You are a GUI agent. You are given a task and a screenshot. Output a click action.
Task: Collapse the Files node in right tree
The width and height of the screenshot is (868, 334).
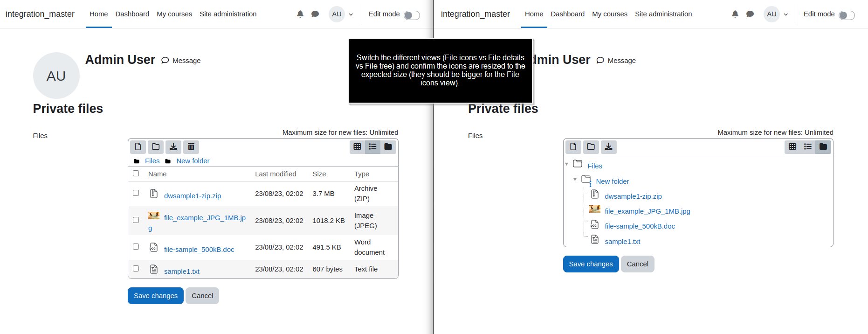(x=567, y=164)
